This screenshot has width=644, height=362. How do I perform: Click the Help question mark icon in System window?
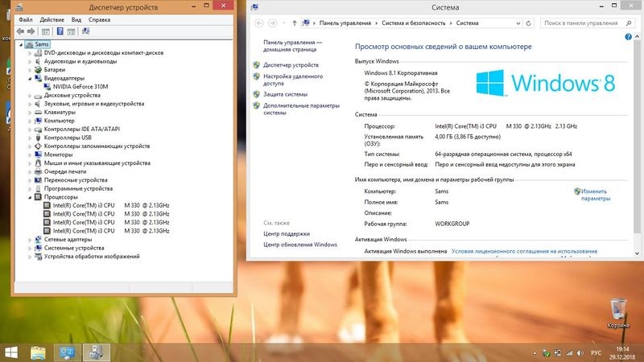point(628,37)
